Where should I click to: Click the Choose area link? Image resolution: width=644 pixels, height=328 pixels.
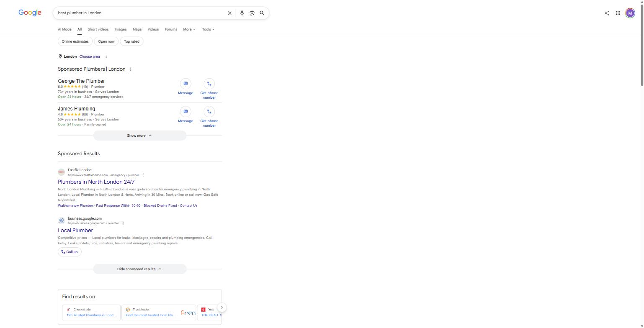click(x=90, y=56)
